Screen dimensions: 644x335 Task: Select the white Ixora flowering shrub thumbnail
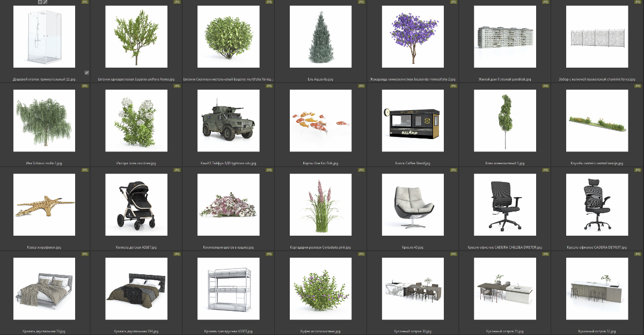coord(136,120)
